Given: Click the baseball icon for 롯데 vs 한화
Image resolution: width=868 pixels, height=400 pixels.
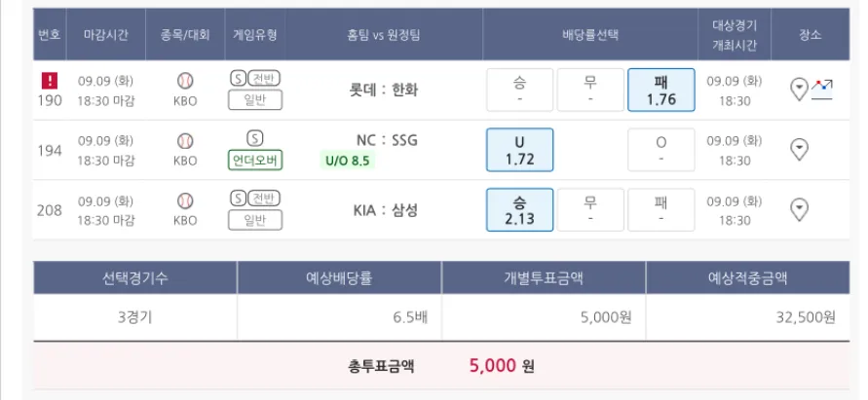Looking at the screenshot, I should (185, 81).
